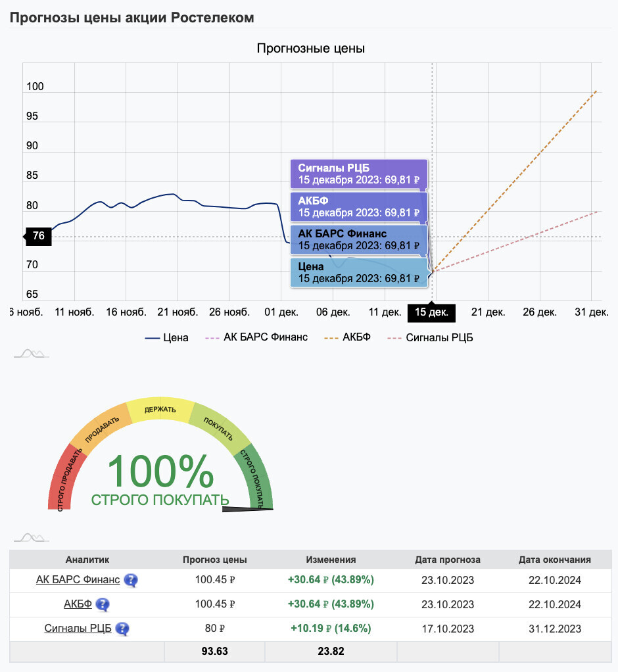Click the average forecast 93.63 cell
Screen dimensions: 618x672
tap(215, 652)
